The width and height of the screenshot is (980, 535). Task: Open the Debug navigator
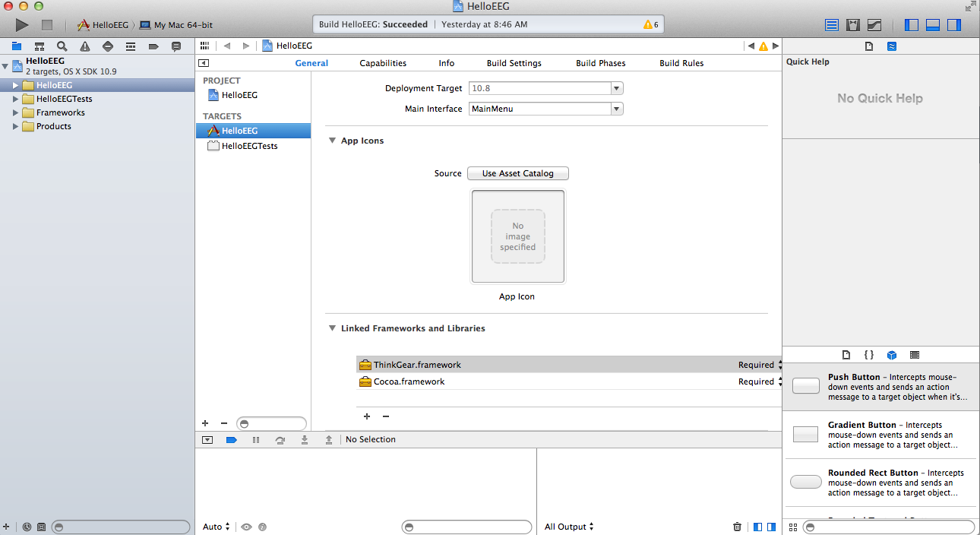[x=131, y=46]
